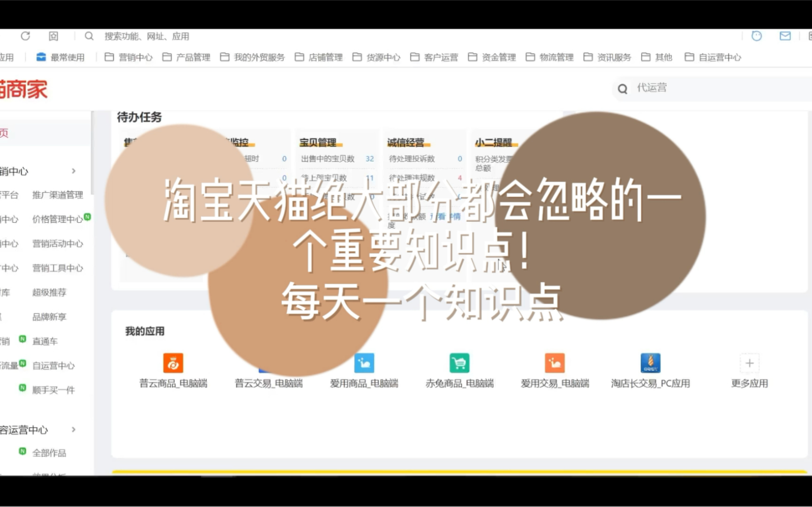Launch the 爱用商品_电脑端 app icon
The image size is (812, 507).
(x=364, y=363)
